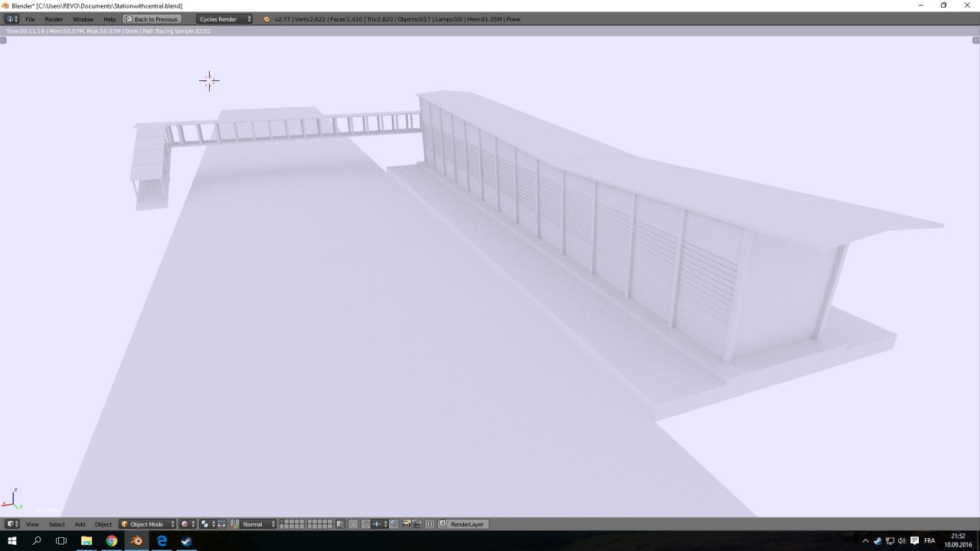Toggle lock camera and layers to scene
Viewport: 980px width, 551px height.
click(341, 524)
